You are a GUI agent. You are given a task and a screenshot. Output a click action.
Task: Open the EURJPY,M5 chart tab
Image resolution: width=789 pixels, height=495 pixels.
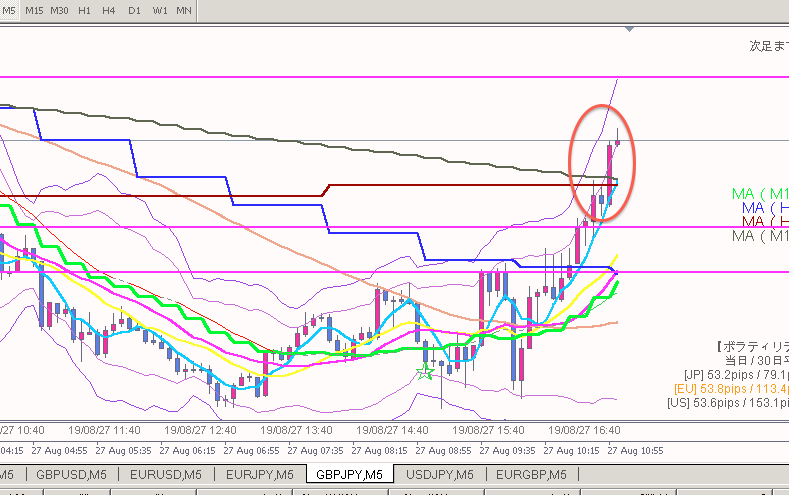(x=260, y=474)
